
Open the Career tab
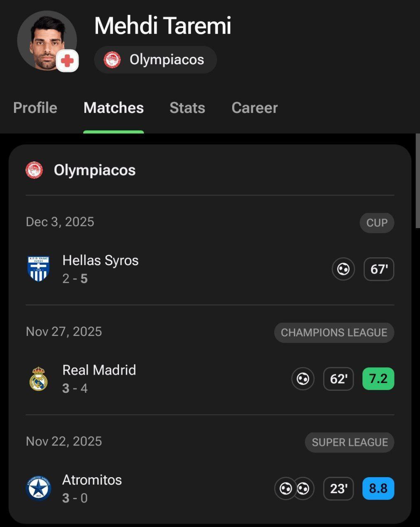[254, 108]
